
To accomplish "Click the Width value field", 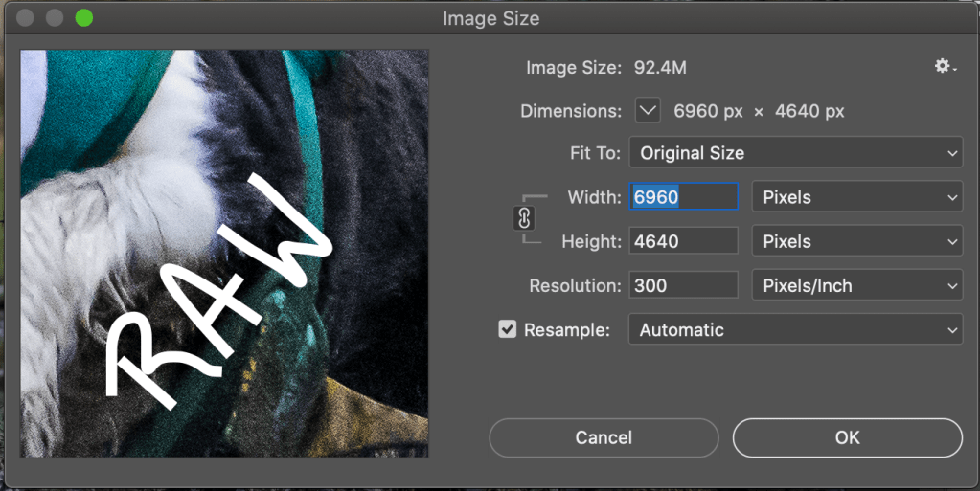I will point(683,197).
